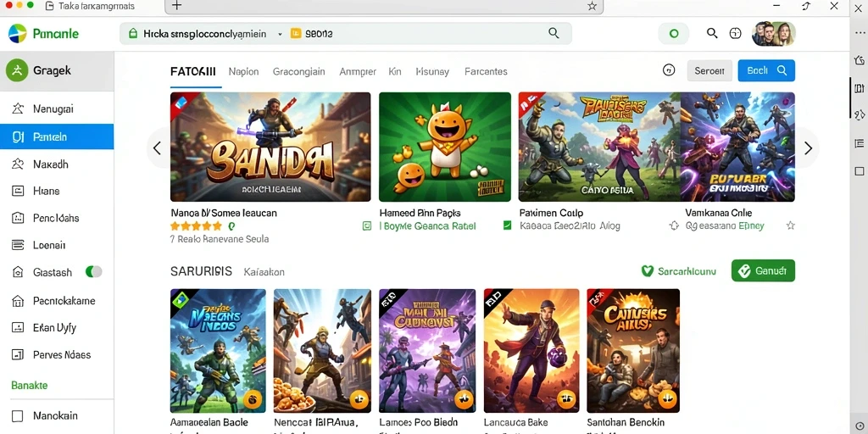Open the orange mascot green banner
The image size is (868, 434).
[444, 147]
